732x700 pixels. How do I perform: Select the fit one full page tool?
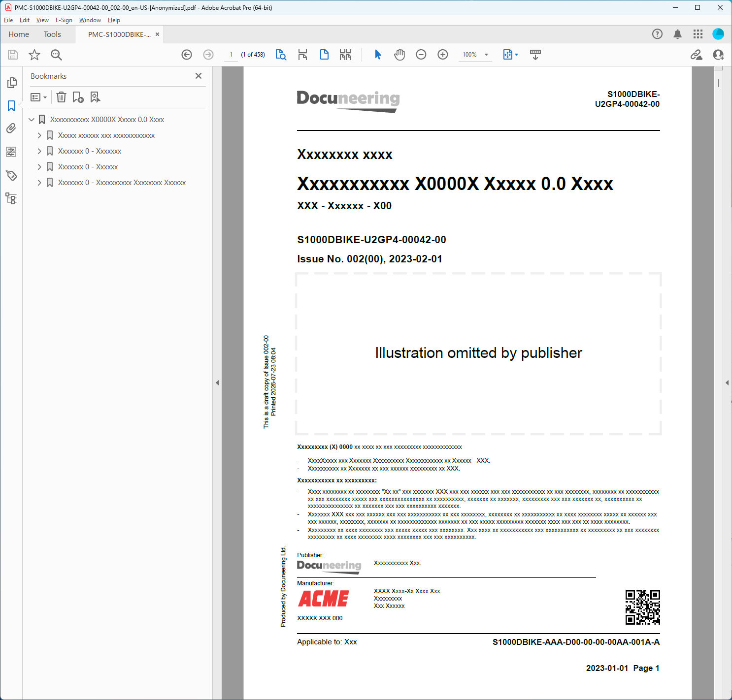pos(324,55)
